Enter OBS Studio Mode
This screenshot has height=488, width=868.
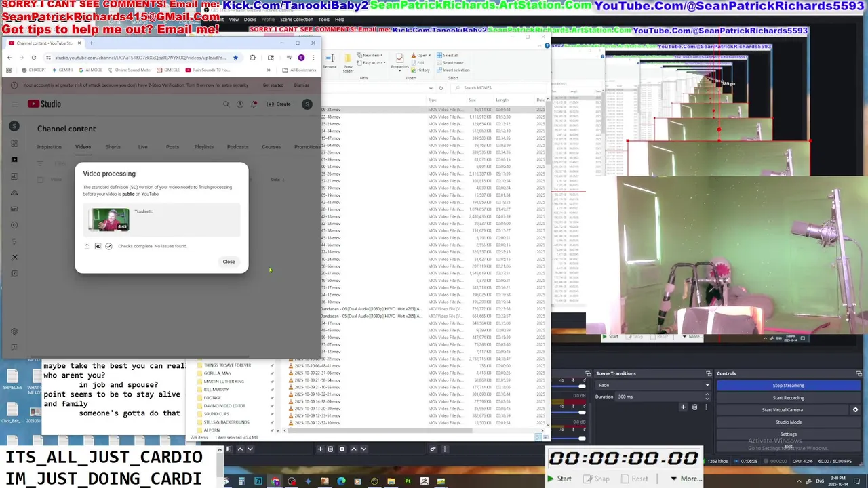(x=788, y=422)
